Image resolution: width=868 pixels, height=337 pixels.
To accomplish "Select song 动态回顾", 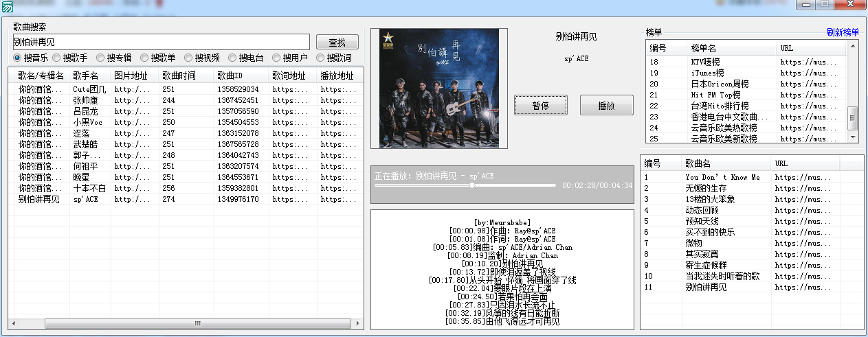I will (x=752, y=210).
